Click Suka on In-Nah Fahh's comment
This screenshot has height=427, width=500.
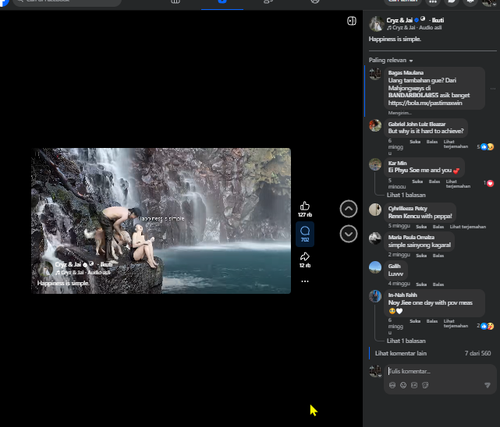point(415,321)
